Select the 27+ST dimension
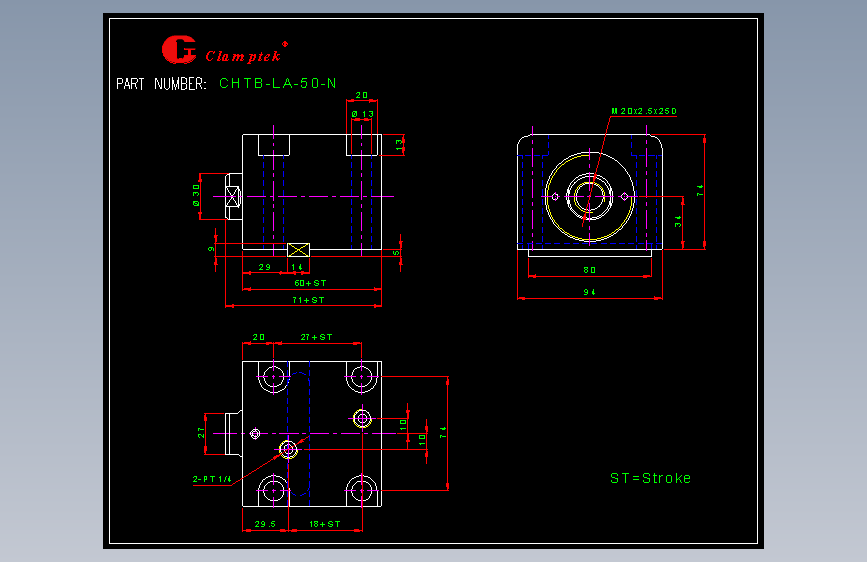This screenshot has width=867, height=562. 316,337
